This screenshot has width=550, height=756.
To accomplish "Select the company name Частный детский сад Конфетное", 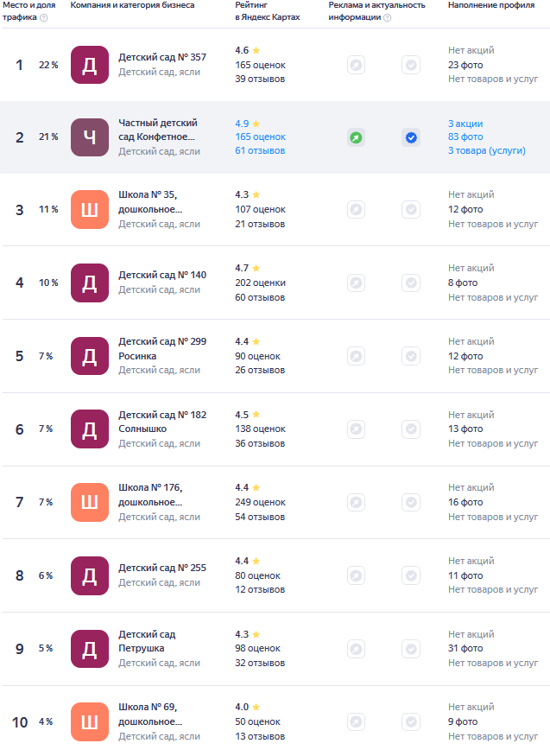I will [x=158, y=130].
